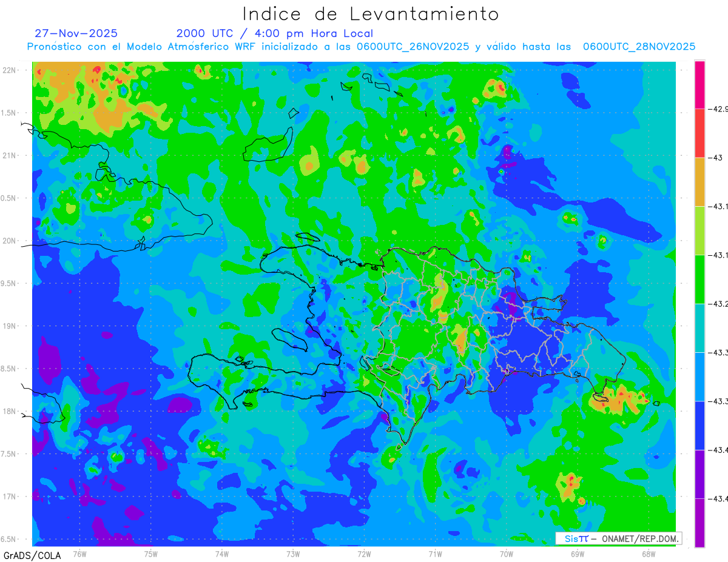Image resolution: width=728 pixels, height=562 pixels.
Task: Click the '19N' latitude label
Action: (x=10, y=326)
